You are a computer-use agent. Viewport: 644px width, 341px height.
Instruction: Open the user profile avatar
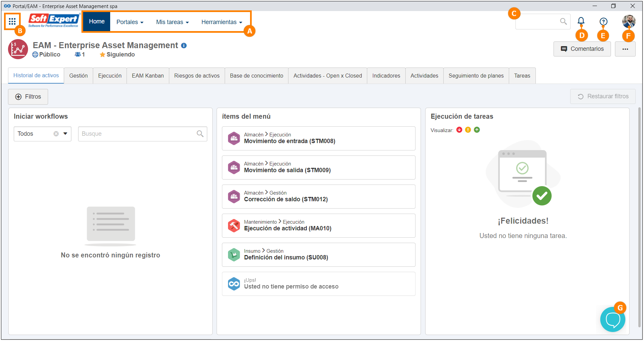[x=629, y=21]
